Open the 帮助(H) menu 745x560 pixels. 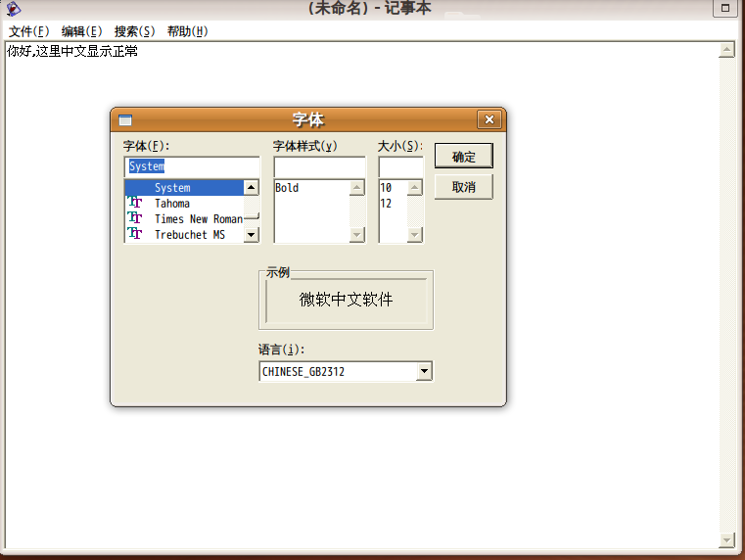click(188, 31)
